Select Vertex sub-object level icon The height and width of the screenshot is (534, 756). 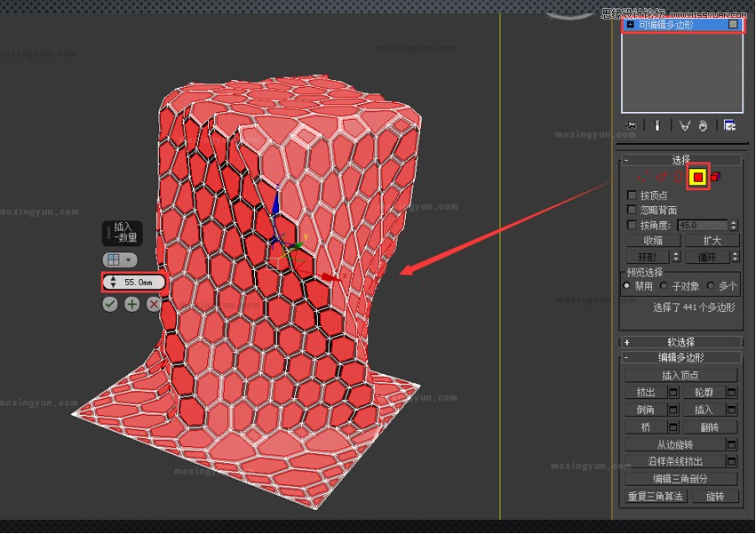(642, 177)
